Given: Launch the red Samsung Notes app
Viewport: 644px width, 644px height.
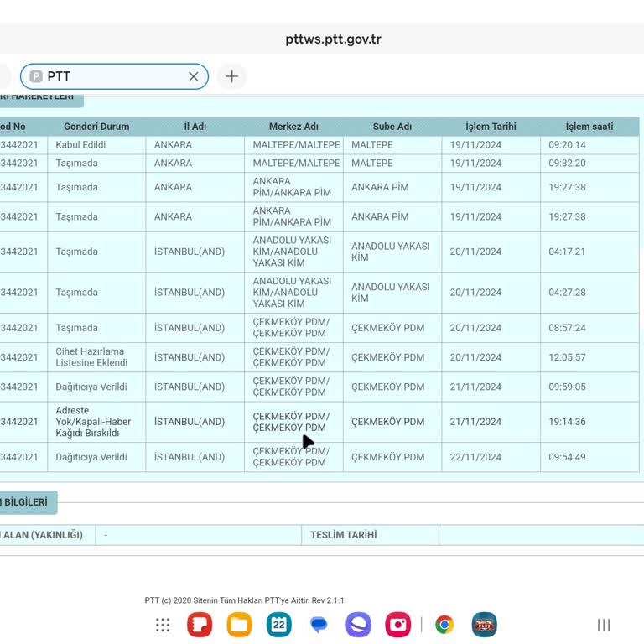Looking at the screenshot, I should tap(200, 625).
